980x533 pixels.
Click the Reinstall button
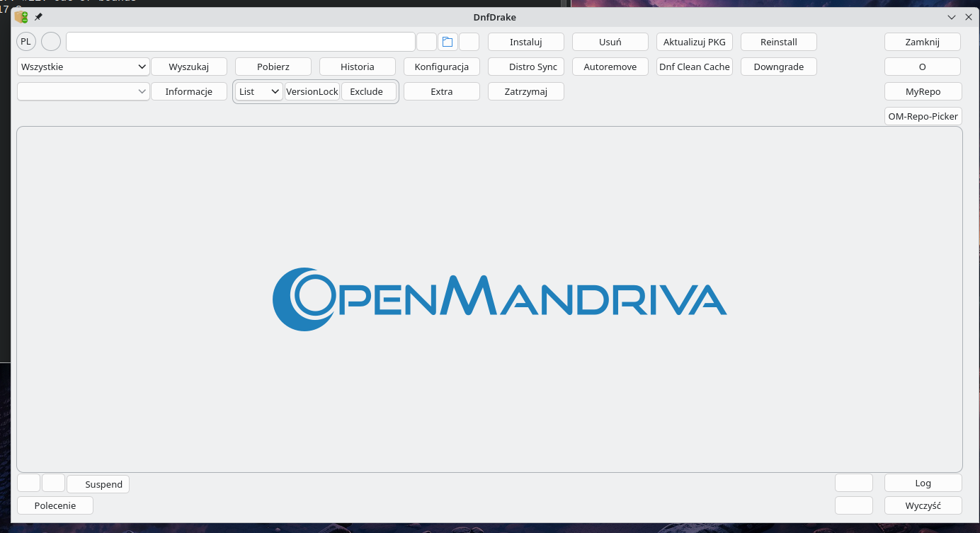pyautogui.click(x=779, y=42)
